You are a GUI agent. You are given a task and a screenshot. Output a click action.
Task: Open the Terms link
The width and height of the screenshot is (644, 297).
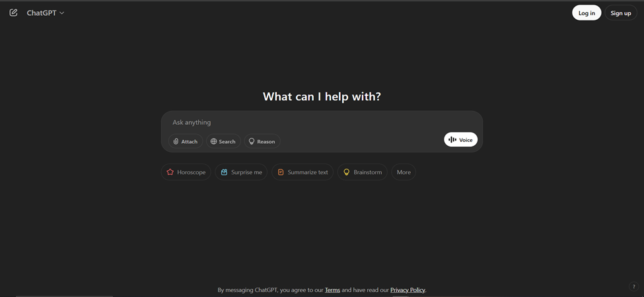click(332, 290)
